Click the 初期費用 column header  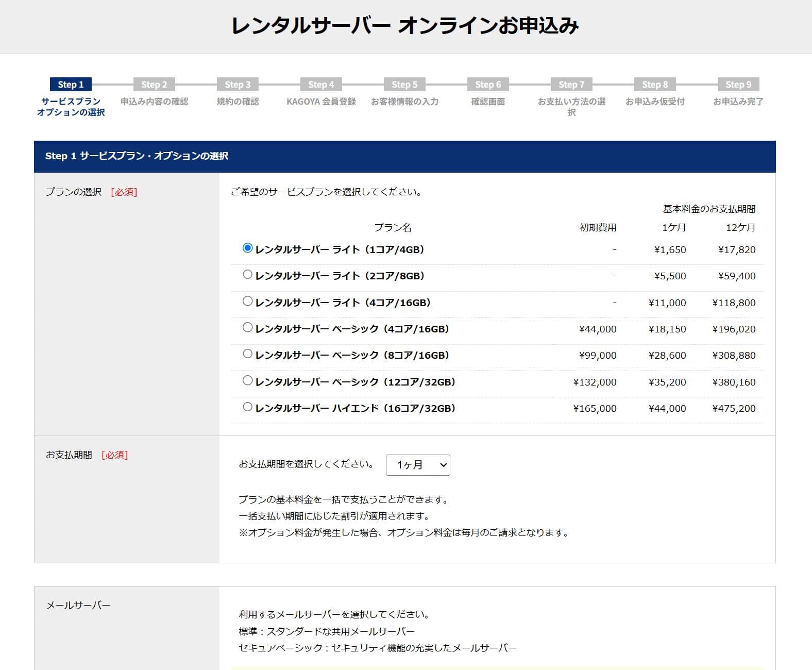tap(598, 227)
